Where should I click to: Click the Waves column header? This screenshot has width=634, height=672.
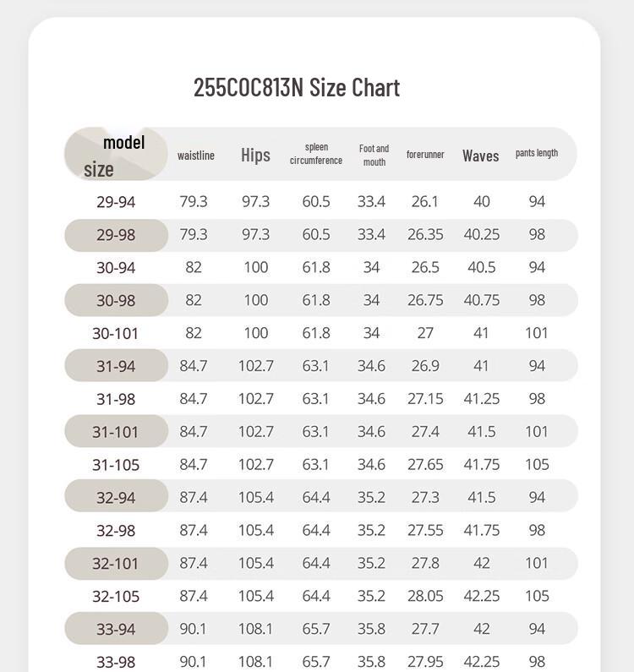[480, 156]
